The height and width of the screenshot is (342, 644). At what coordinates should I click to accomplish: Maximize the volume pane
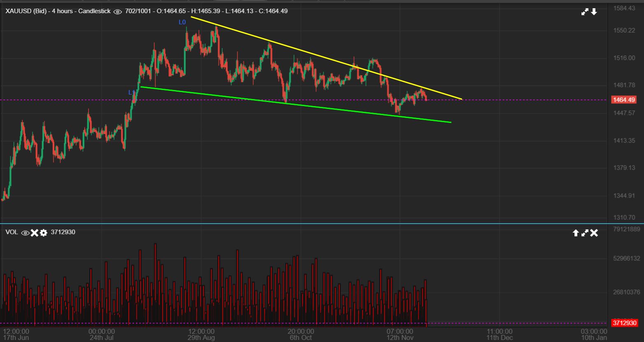click(x=584, y=233)
